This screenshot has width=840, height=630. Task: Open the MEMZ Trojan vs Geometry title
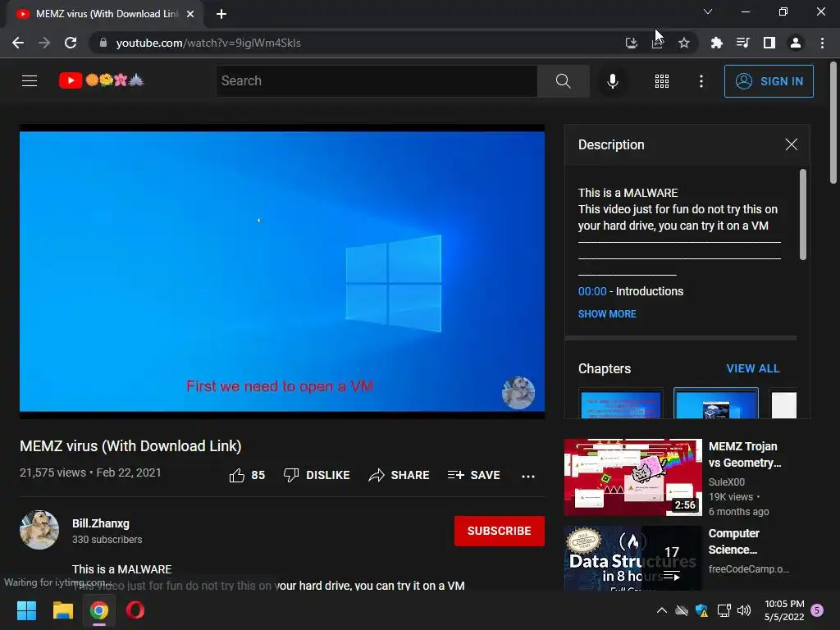pyautogui.click(x=745, y=454)
